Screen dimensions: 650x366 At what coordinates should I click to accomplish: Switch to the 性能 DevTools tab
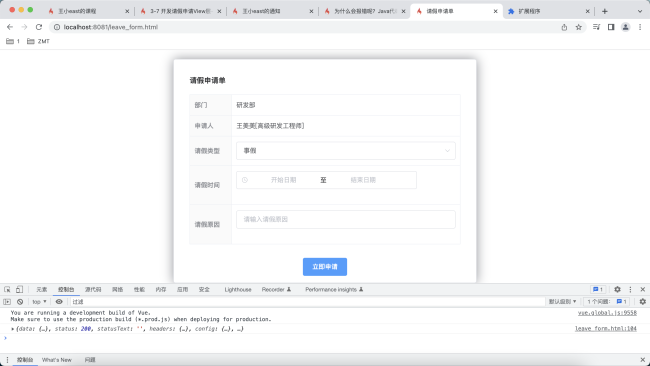139,289
